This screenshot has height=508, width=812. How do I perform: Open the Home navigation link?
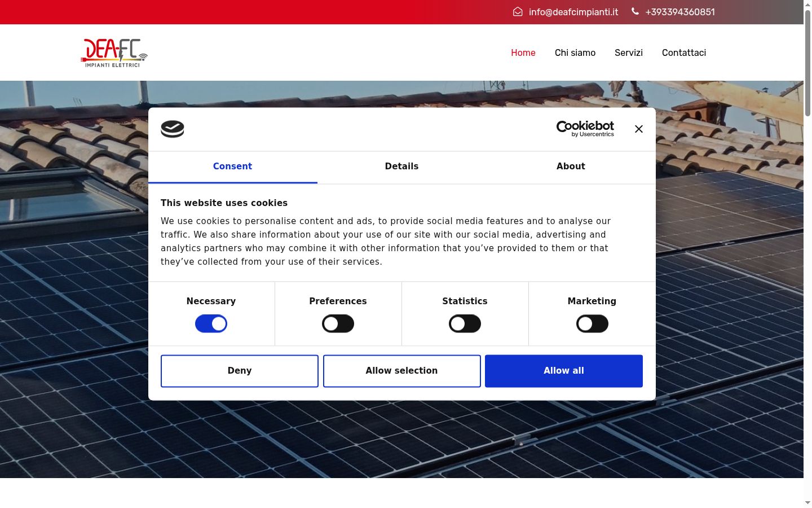point(523,52)
